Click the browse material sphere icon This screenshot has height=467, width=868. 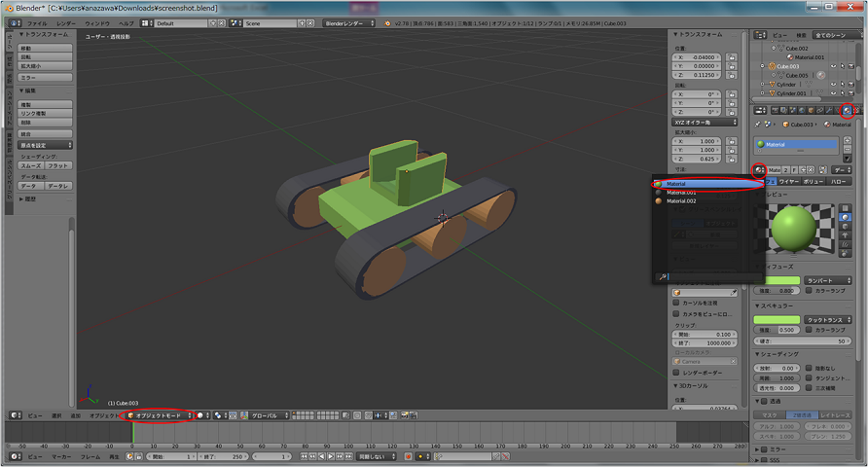[759, 168]
